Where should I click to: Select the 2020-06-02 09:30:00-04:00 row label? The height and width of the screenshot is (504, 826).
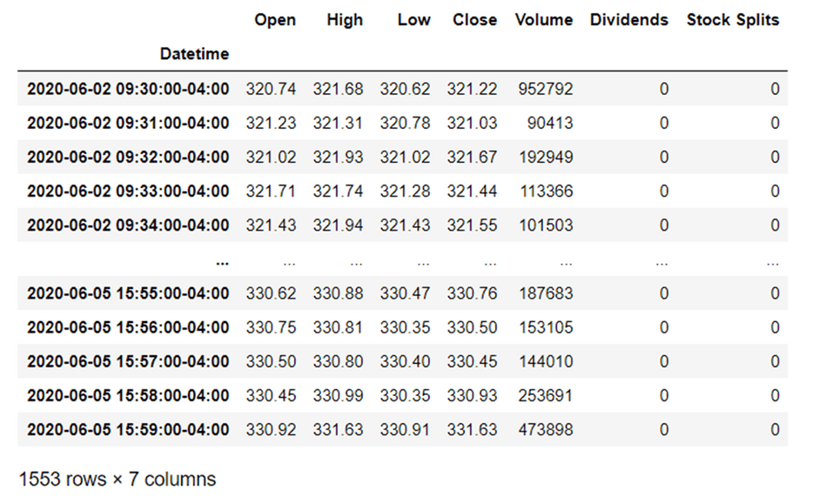click(x=128, y=89)
